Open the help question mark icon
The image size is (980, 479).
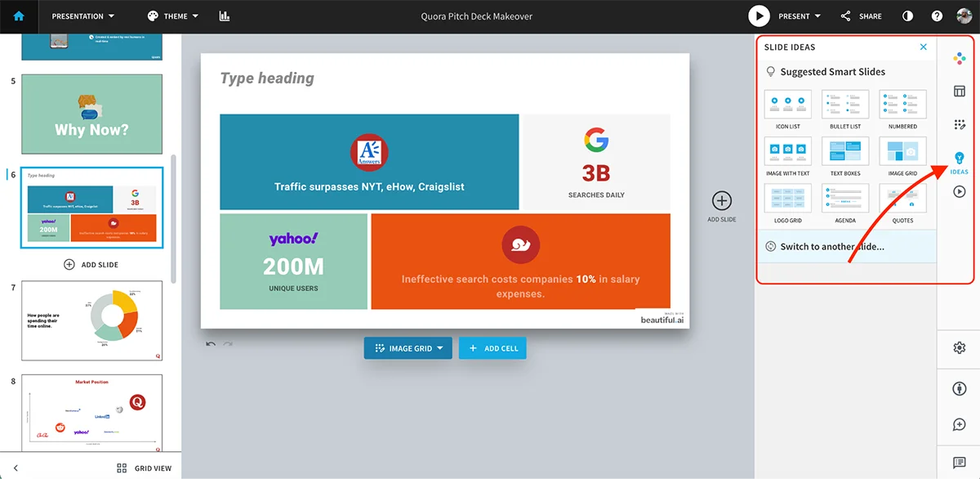click(x=937, y=16)
